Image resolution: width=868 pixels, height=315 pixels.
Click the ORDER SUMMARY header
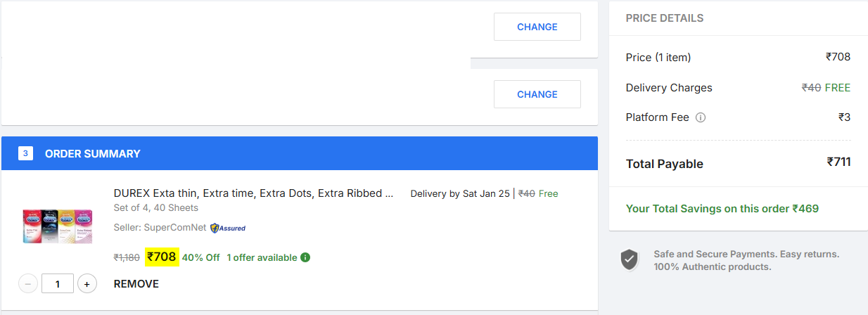coord(93,153)
